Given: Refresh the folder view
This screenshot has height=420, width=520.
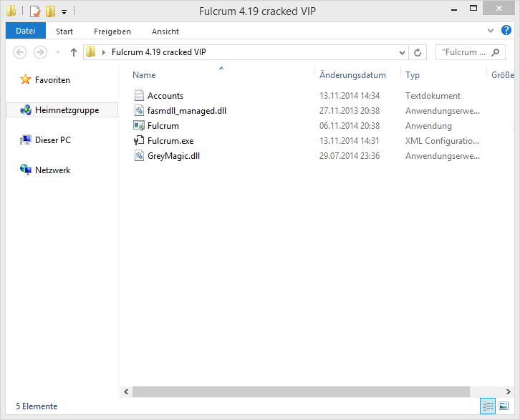Looking at the screenshot, I should coord(418,52).
